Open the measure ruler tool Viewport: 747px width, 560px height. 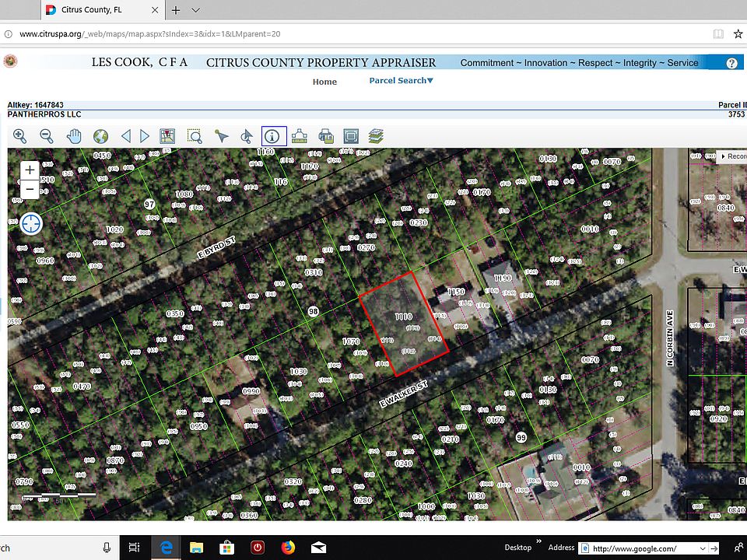[x=299, y=136]
